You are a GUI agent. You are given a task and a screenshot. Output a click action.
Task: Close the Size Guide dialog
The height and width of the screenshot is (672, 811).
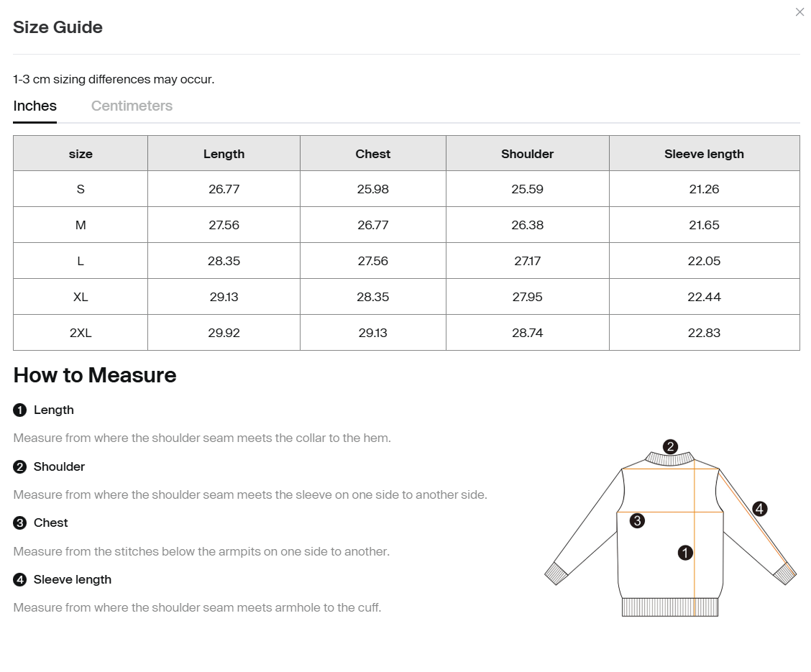point(799,12)
